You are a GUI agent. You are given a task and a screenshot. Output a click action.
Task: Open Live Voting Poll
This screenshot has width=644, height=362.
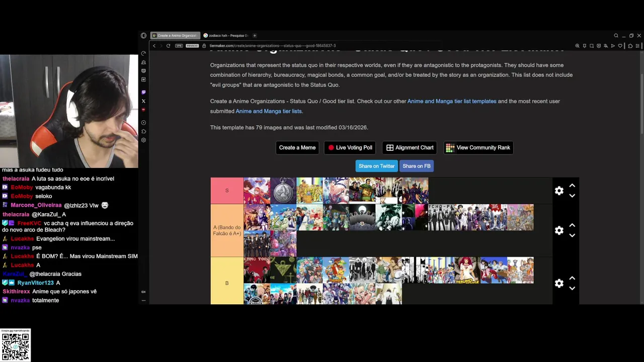click(x=350, y=148)
